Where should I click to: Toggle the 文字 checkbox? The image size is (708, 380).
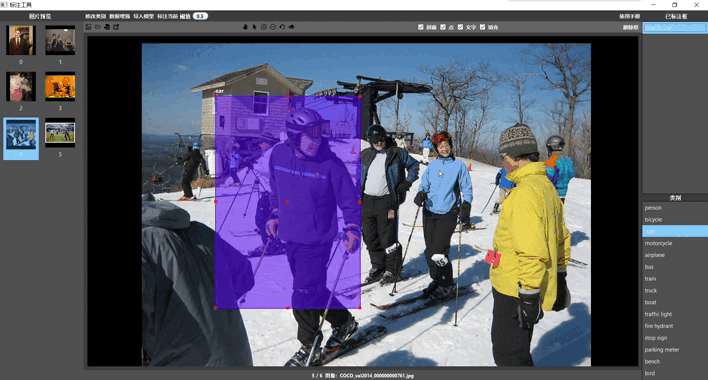(x=460, y=27)
